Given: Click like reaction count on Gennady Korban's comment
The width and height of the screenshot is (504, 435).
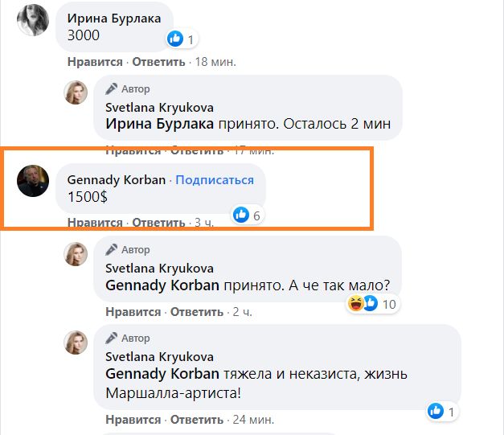Looking at the screenshot, I should tap(257, 214).
